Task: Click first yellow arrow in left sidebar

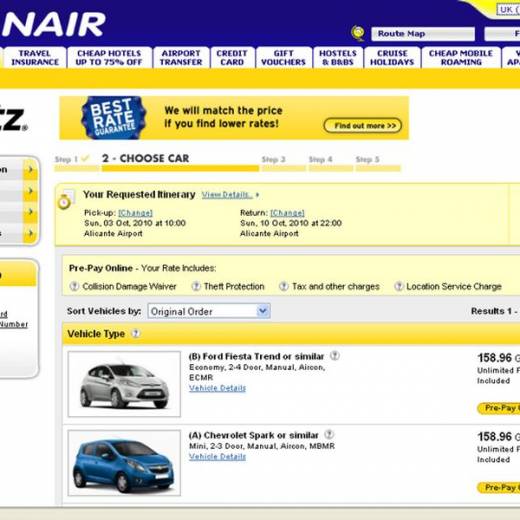Action: (x=31, y=169)
